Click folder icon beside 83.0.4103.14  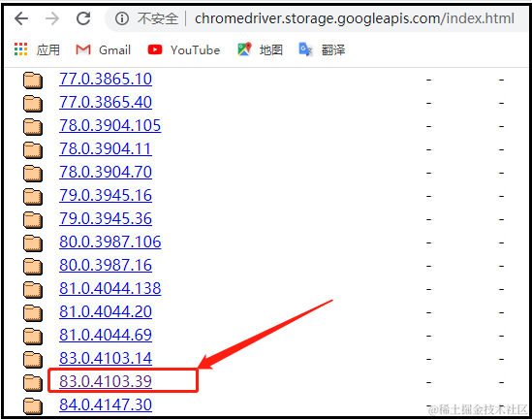(x=33, y=360)
